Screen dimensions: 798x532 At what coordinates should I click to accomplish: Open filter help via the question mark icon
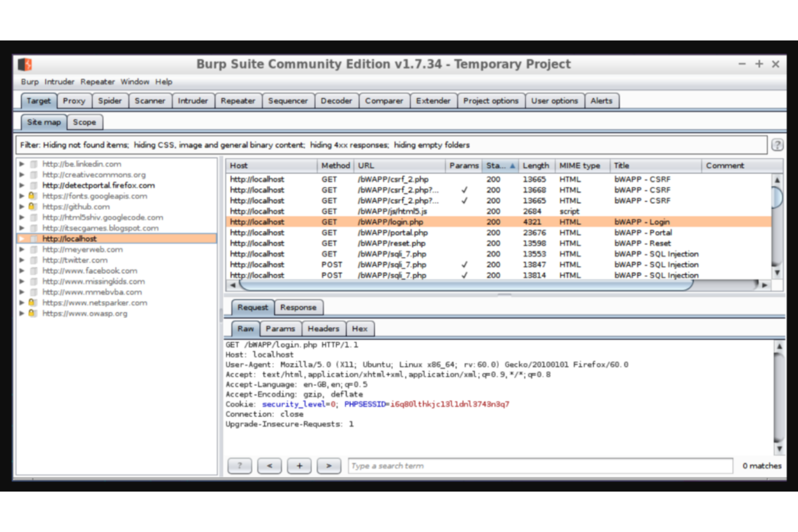tap(777, 145)
